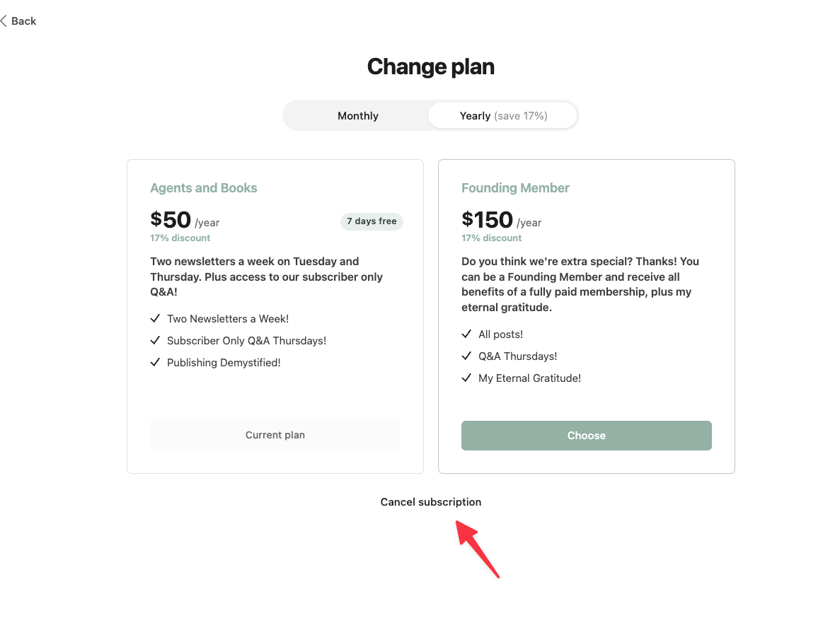Click the Founding Member plan title
This screenshot has height=628, width=840.
[x=515, y=188]
